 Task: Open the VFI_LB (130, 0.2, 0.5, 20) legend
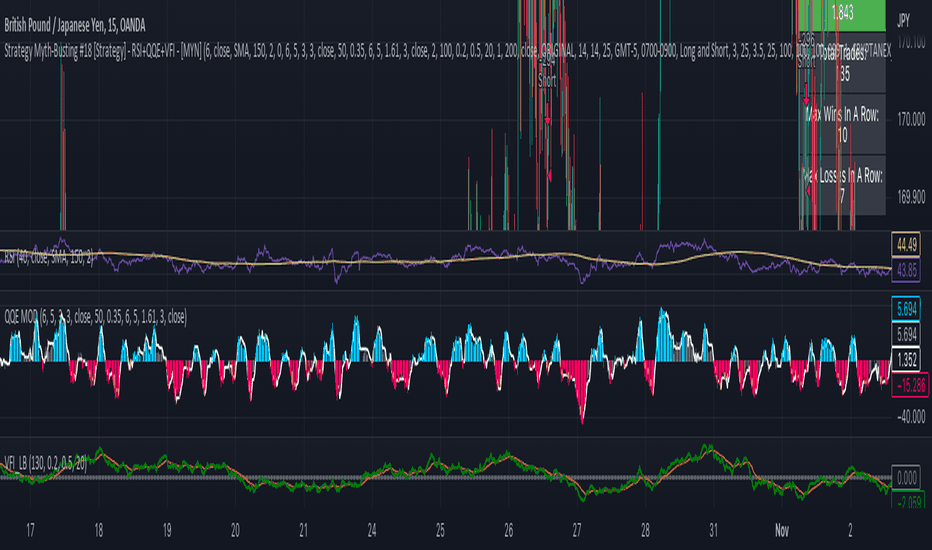46,463
